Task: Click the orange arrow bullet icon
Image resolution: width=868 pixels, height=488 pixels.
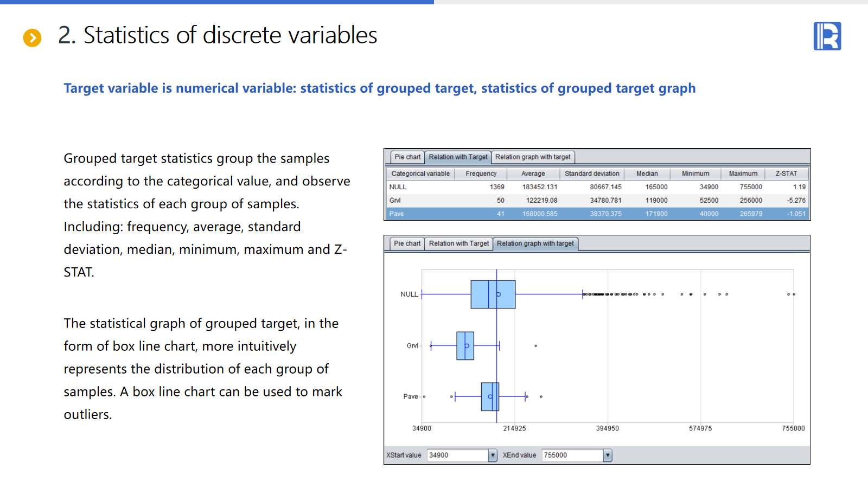Action: (33, 37)
